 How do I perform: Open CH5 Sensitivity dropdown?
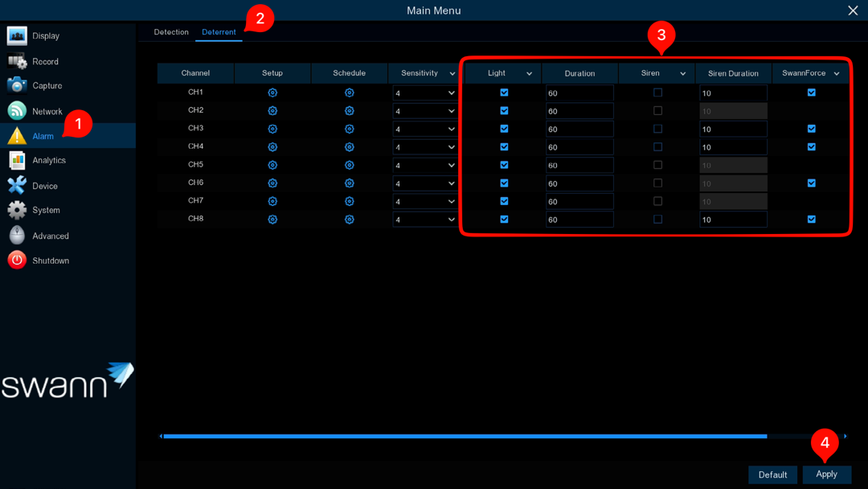pyautogui.click(x=425, y=165)
